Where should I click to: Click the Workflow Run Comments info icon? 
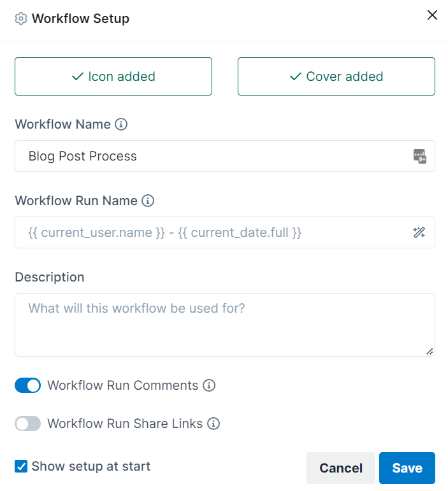click(209, 385)
